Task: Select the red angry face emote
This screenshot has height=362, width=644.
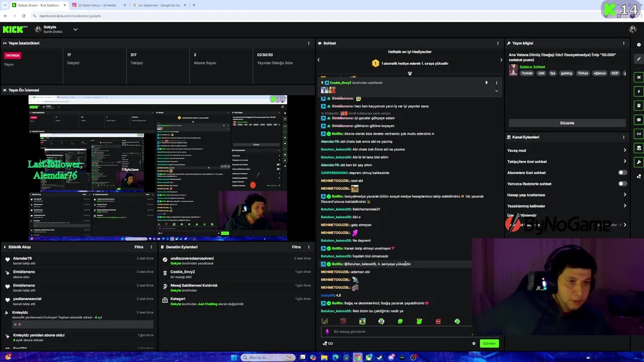Action: 438,321
